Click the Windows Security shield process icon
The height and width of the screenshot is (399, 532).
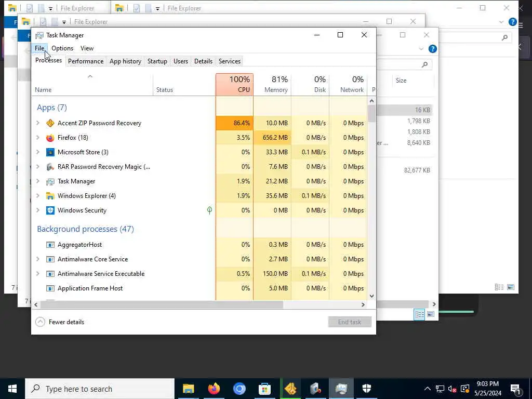50,211
